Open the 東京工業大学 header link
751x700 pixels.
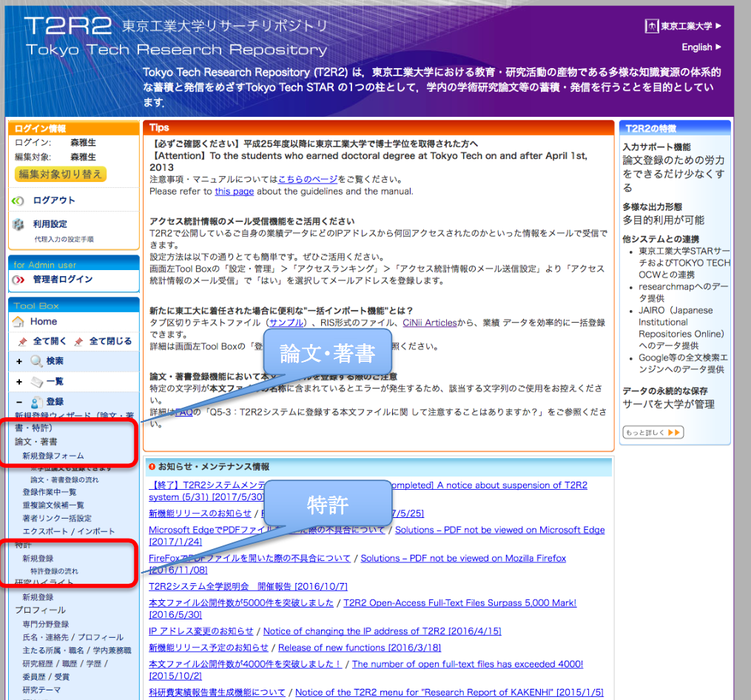tap(687, 26)
